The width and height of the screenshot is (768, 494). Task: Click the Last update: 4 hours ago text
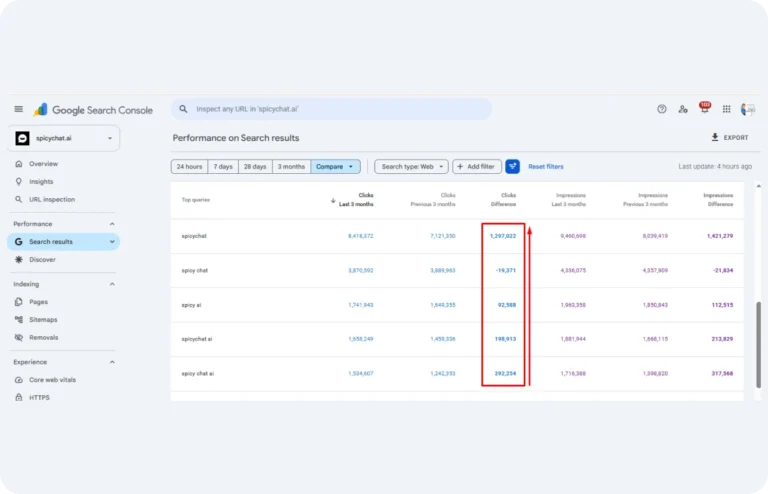click(715, 166)
